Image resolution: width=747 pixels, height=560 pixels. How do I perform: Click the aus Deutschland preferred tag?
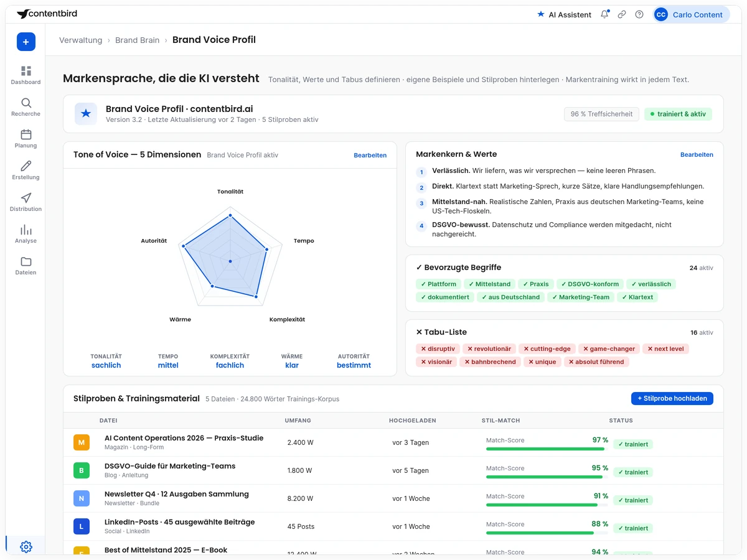tap(510, 297)
